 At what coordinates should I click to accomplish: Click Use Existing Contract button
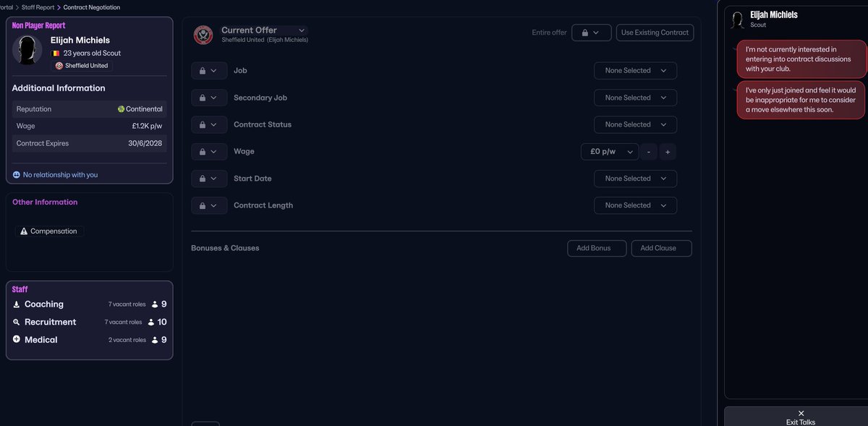[655, 33]
